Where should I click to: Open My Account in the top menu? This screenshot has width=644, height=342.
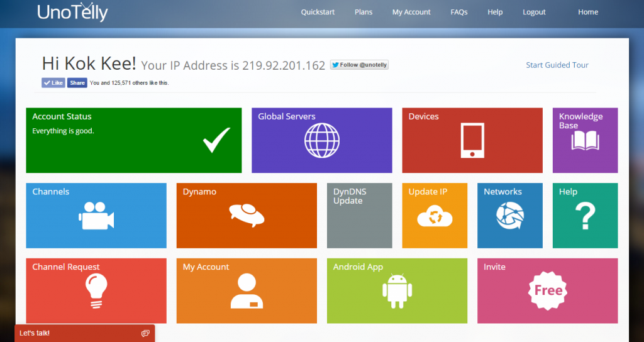pos(411,13)
